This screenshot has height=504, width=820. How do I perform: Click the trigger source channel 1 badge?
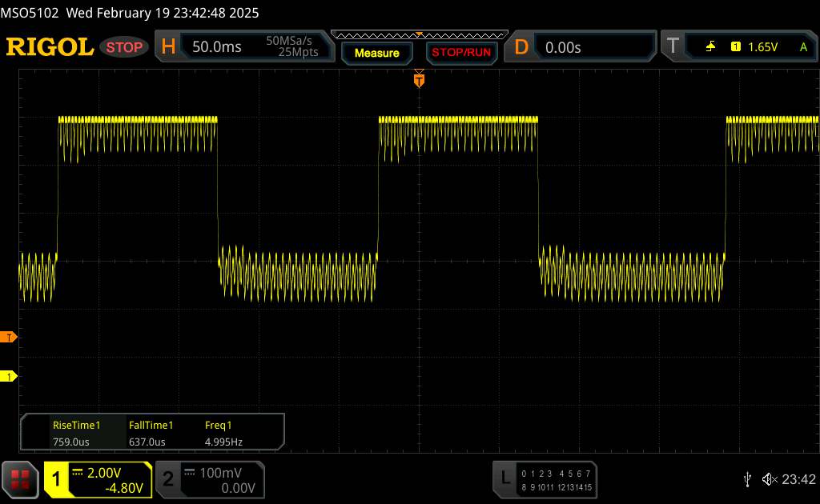(x=736, y=47)
